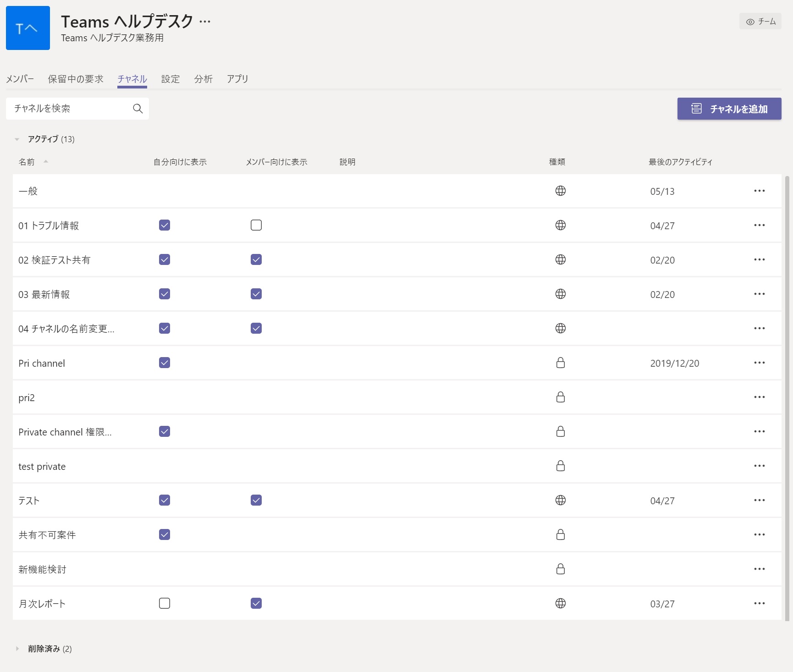Click the 05/13 activity date

coord(662,191)
